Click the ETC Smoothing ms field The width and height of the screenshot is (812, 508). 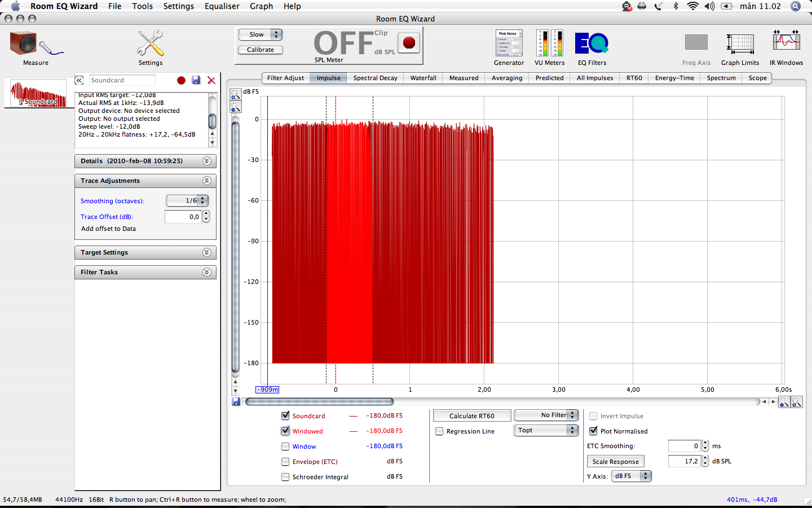(x=684, y=446)
